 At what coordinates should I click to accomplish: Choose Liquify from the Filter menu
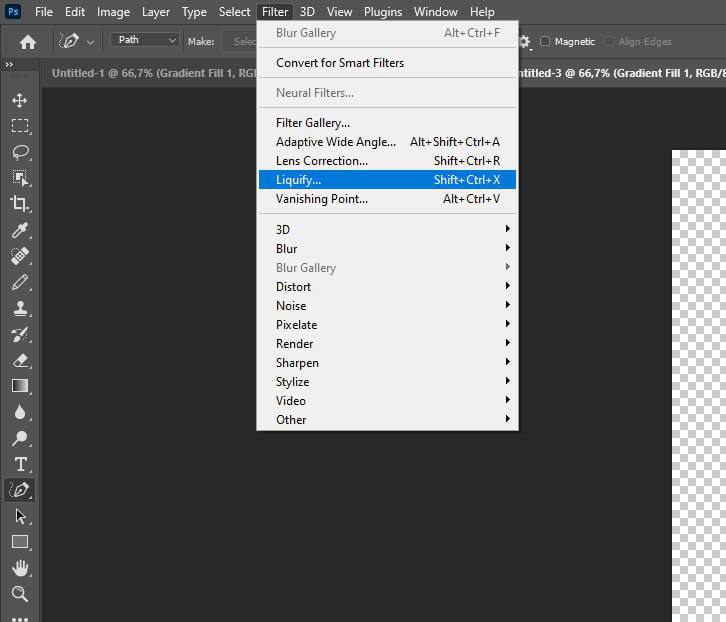click(387, 180)
